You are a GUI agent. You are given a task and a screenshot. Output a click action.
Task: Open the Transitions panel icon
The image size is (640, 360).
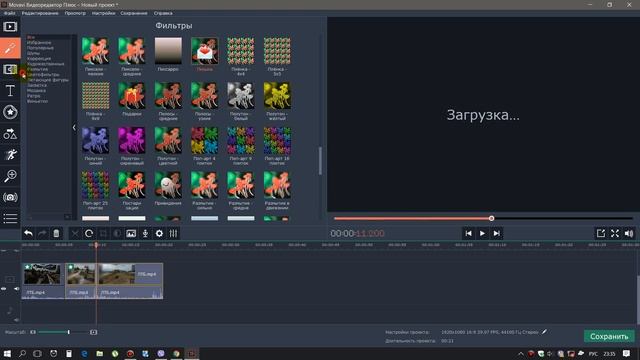click(10, 69)
